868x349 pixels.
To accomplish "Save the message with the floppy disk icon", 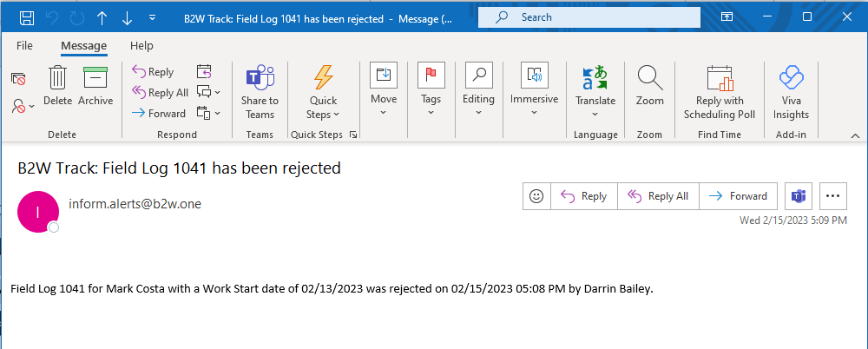I will (x=27, y=18).
